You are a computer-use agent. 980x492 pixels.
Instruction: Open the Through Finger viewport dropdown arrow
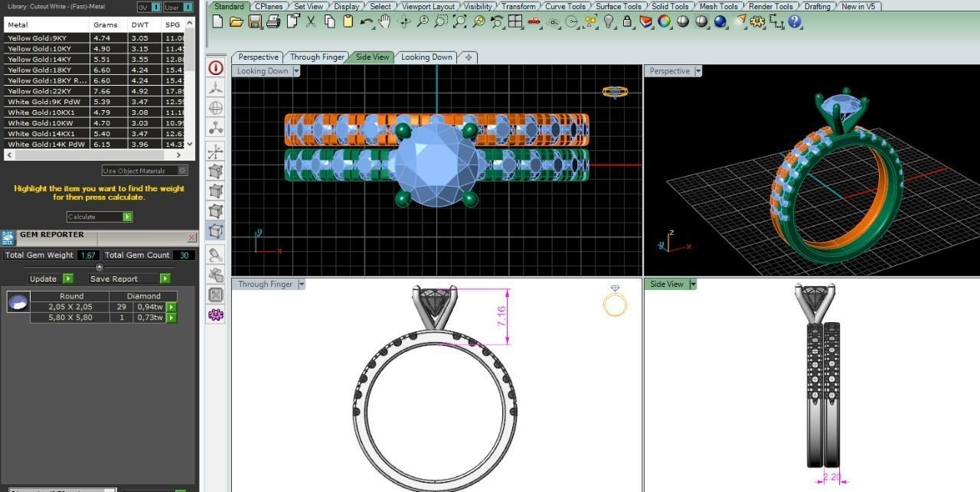301,284
